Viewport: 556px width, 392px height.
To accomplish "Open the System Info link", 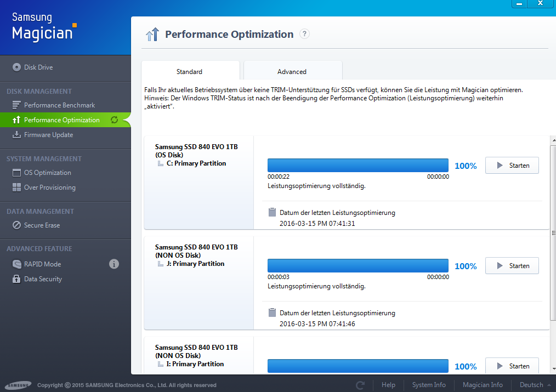I will coord(429,385).
